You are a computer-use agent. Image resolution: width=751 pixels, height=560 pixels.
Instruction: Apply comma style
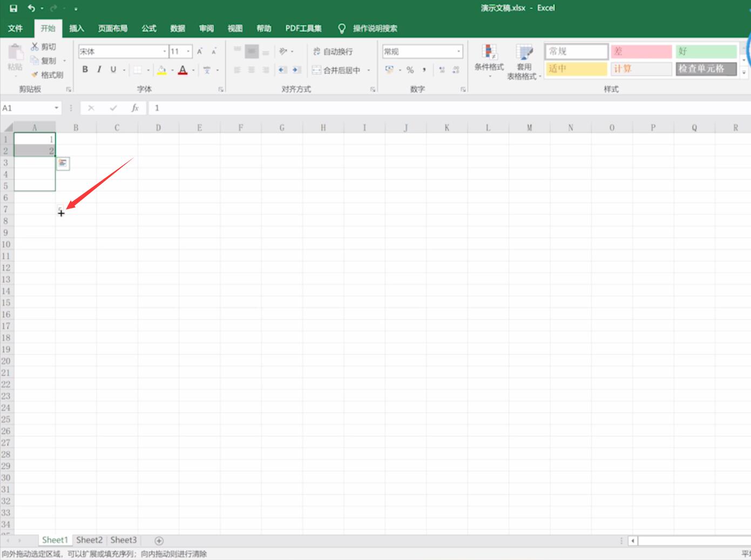424,70
